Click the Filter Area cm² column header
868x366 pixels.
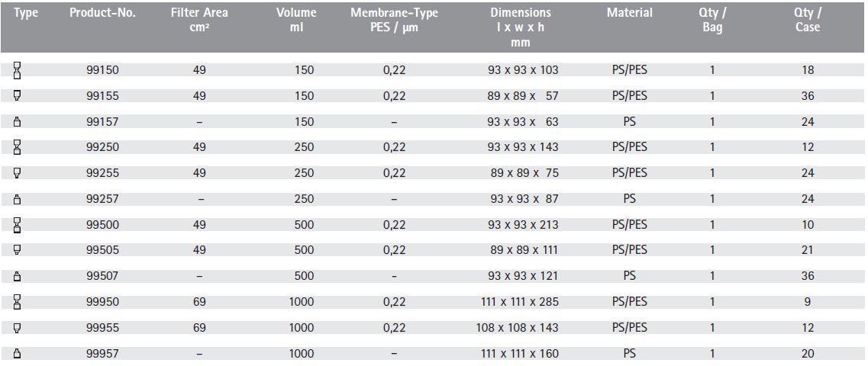pos(199,20)
